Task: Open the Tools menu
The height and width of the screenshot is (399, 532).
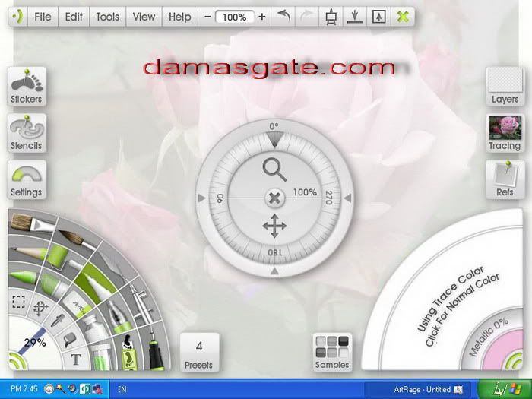Action: pos(108,17)
